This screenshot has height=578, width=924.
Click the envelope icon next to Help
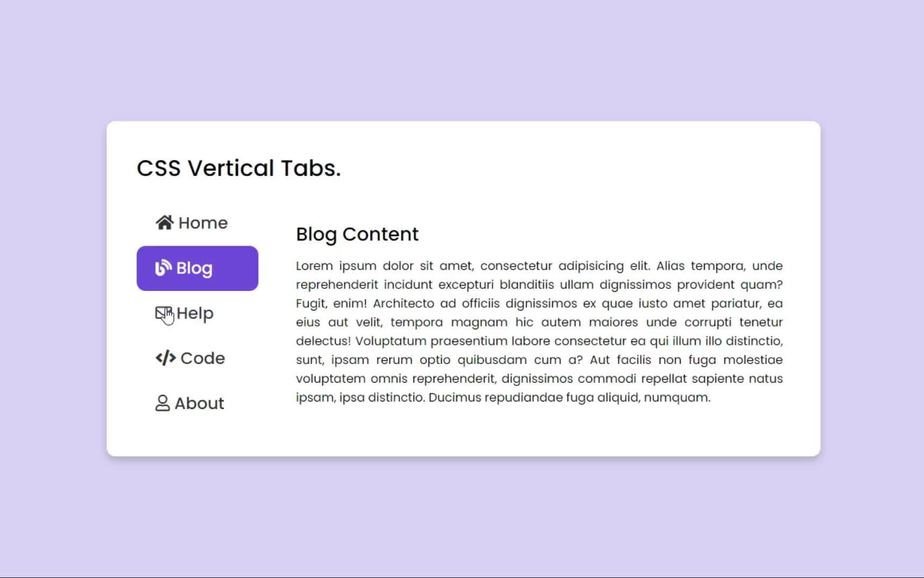(x=164, y=313)
